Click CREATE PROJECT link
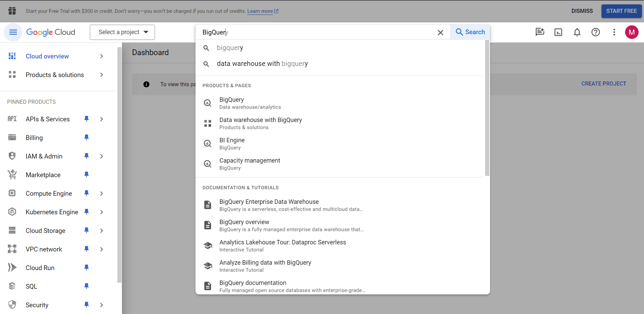Image resolution: width=644 pixels, height=314 pixels. [x=604, y=84]
